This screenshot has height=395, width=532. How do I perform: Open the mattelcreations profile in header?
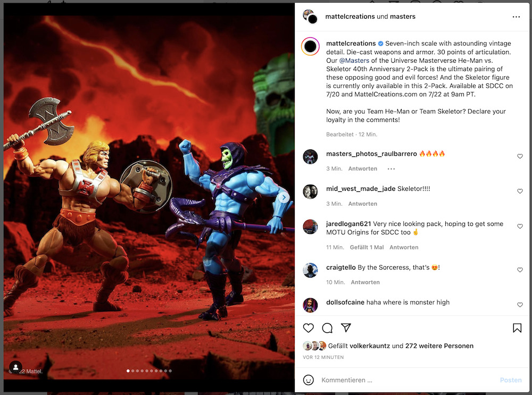click(x=350, y=16)
